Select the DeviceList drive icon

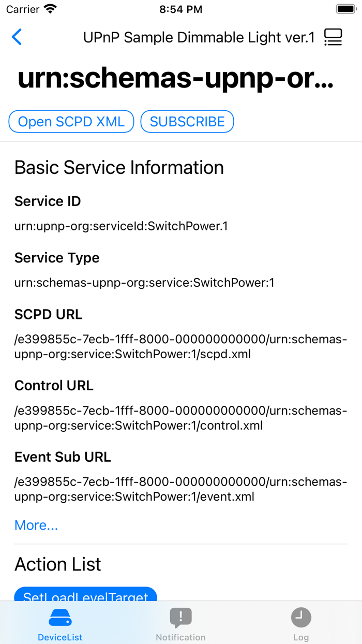point(60,617)
